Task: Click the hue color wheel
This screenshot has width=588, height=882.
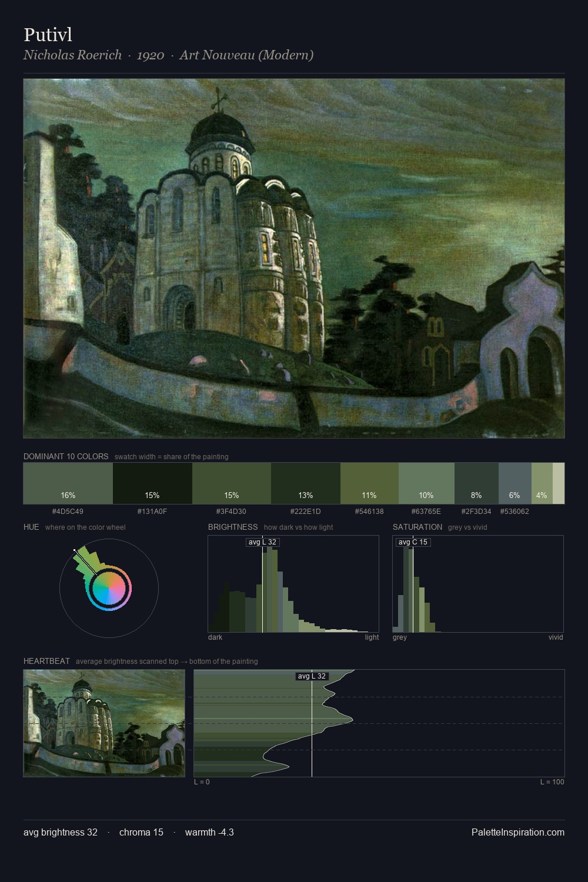Action: click(109, 588)
